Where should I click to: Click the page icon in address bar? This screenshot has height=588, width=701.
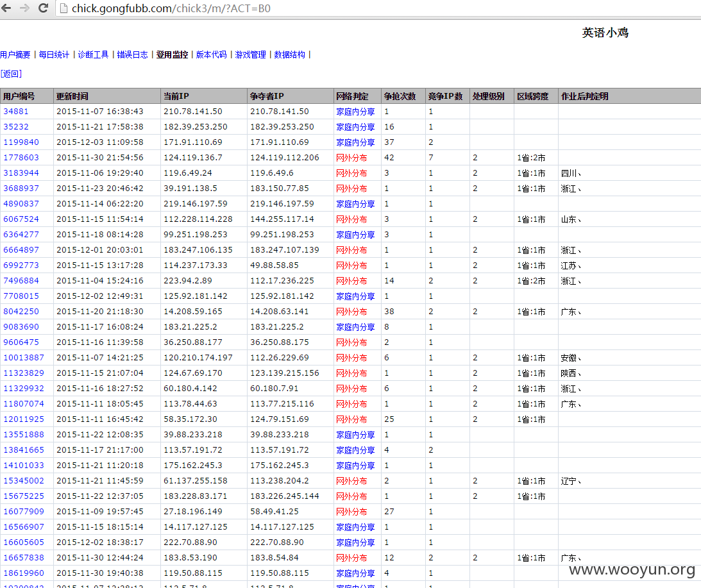point(63,8)
